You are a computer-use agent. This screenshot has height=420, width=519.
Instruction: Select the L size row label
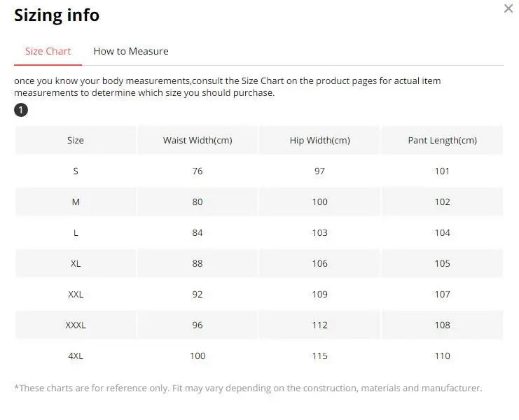coord(76,233)
